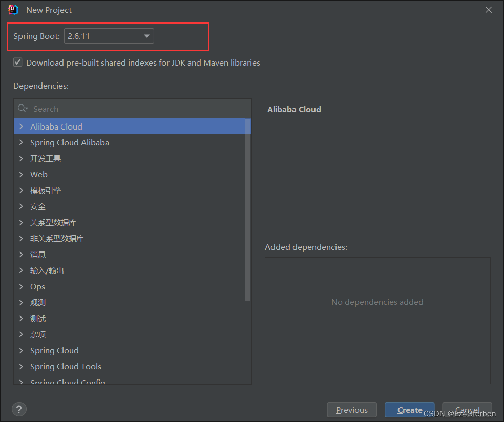Click the IntelliJ IDEA logo icon
This screenshot has width=504, height=422.
click(x=13, y=10)
